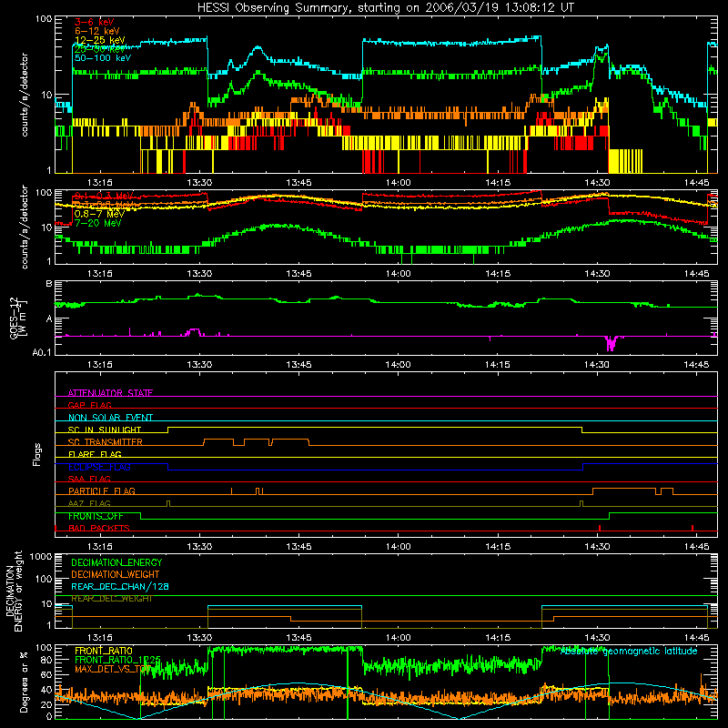Click the FRONTS_OFF flag label
This screenshot has height=728, width=728.
click(x=96, y=516)
